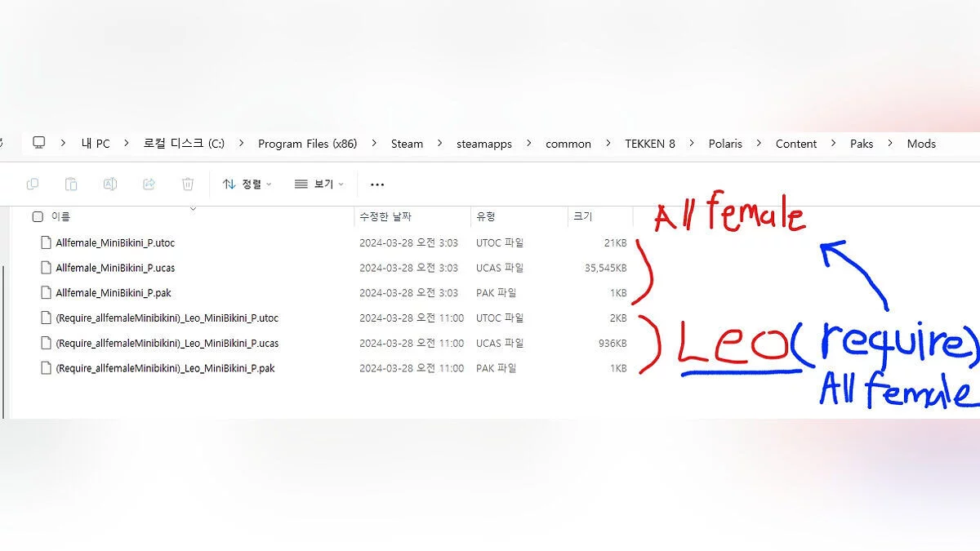
Task: Sort by 수정한 날짜 column header
Action: coord(385,217)
